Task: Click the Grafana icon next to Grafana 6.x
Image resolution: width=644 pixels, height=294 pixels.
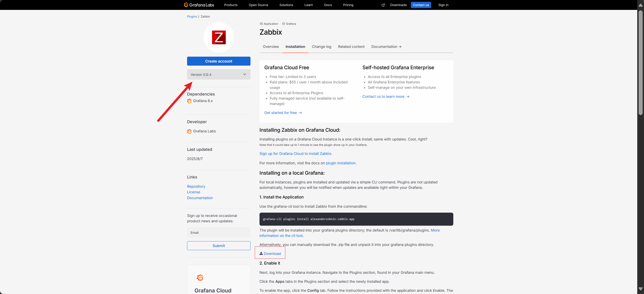Action: click(x=189, y=101)
